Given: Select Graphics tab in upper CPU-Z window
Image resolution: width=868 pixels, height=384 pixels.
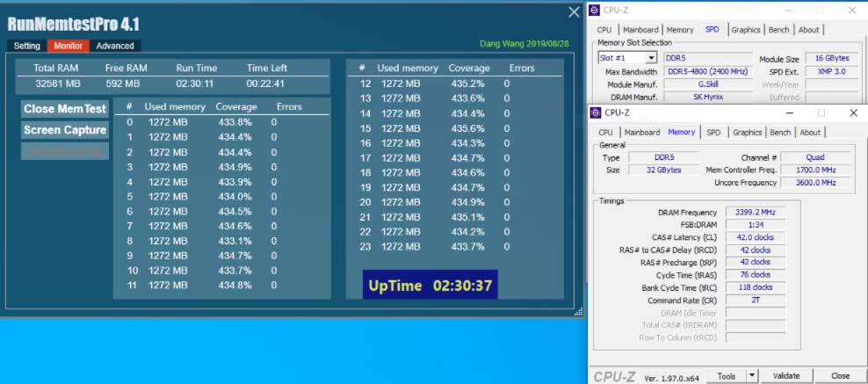Looking at the screenshot, I should pyautogui.click(x=746, y=30).
